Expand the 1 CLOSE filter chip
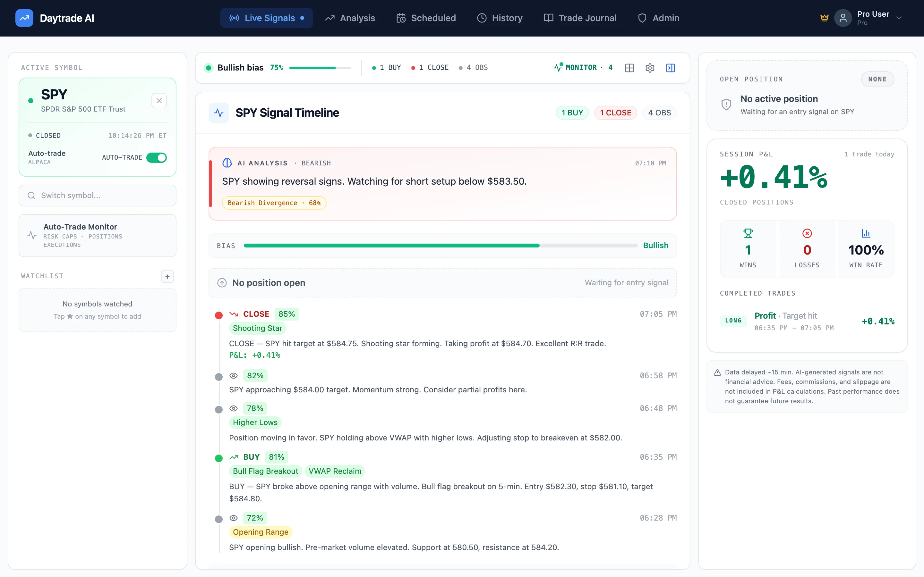This screenshot has height=577, width=924. tap(615, 113)
